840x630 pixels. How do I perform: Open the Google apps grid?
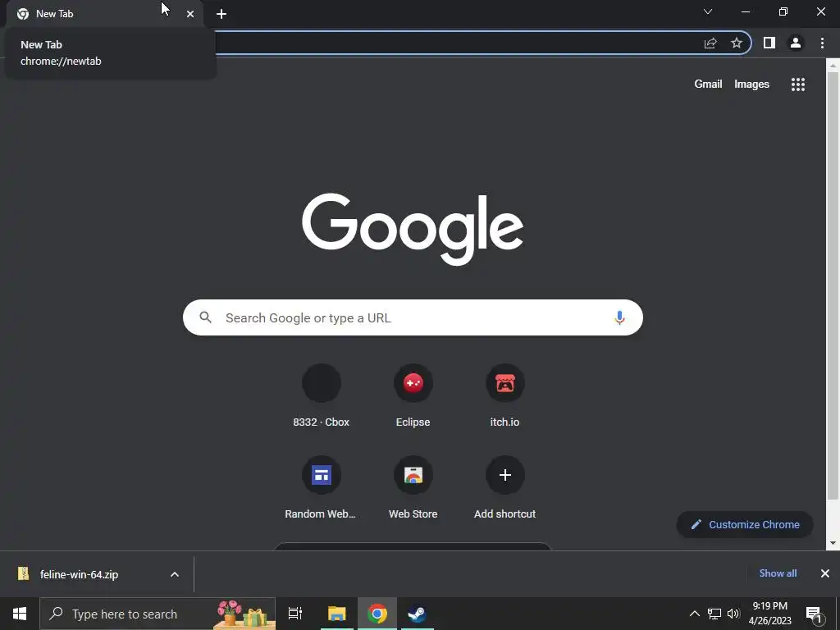pos(798,84)
